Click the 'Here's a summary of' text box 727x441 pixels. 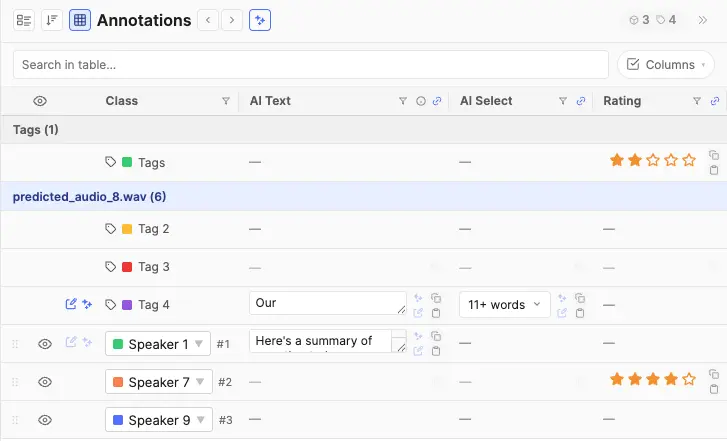point(327,341)
